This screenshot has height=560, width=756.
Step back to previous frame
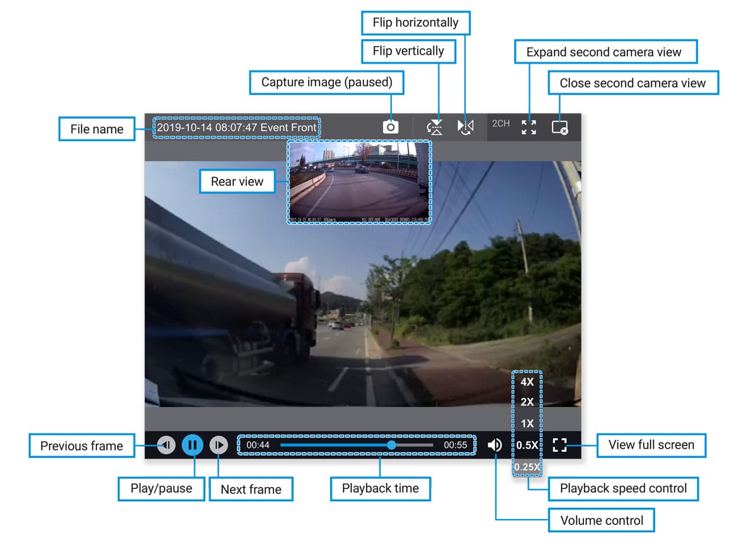tap(166, 445)
